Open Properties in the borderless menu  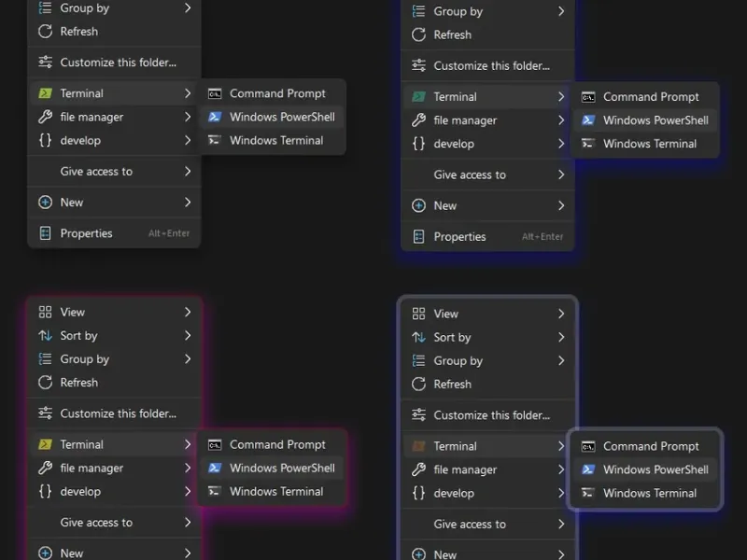[114, 233]
